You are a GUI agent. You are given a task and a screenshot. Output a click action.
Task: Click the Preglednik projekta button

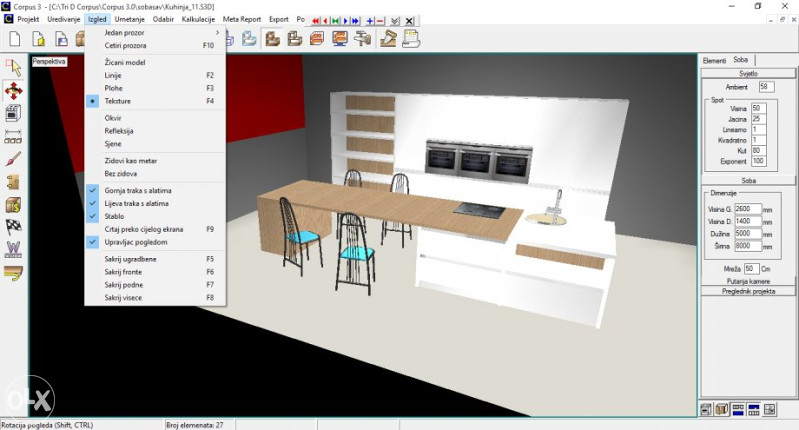click(x=748, y=291)
